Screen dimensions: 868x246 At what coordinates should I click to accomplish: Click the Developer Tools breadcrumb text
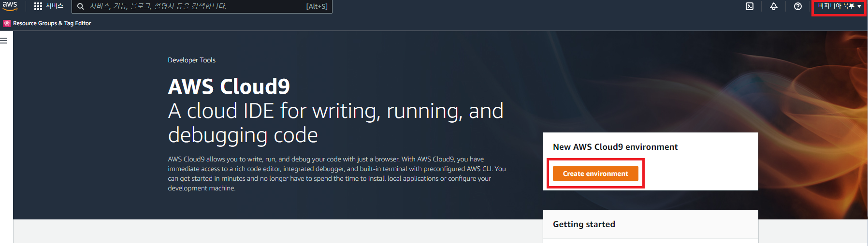click(x=191, y=60)
